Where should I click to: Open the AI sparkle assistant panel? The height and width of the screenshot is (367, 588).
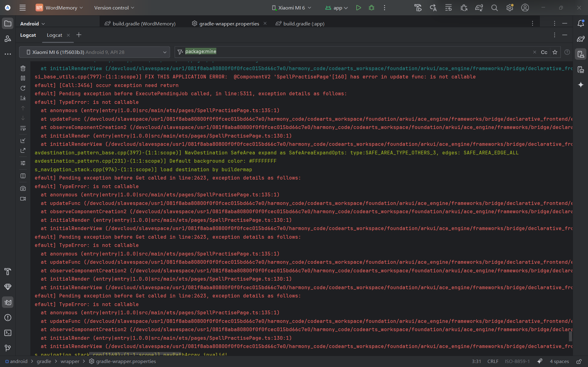click(x=581, y=85)
